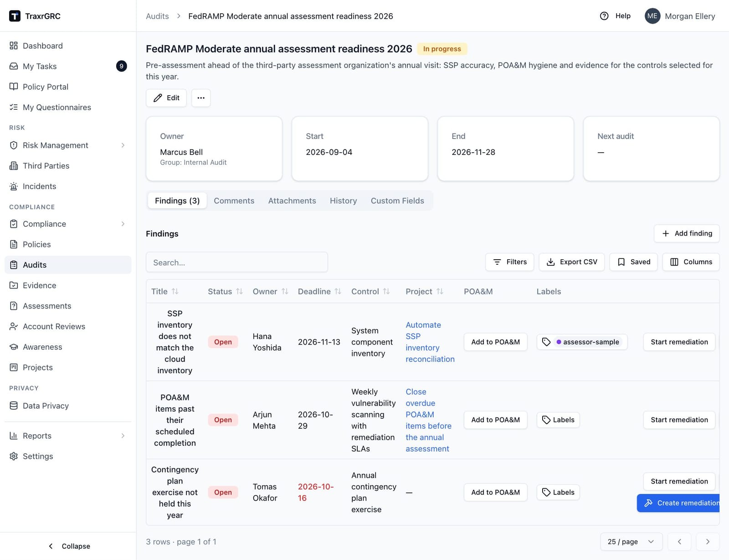The width and height of the screenshot is (729, 560).
Task: Sort findings by Deadline column
Action: pos(319,292)
